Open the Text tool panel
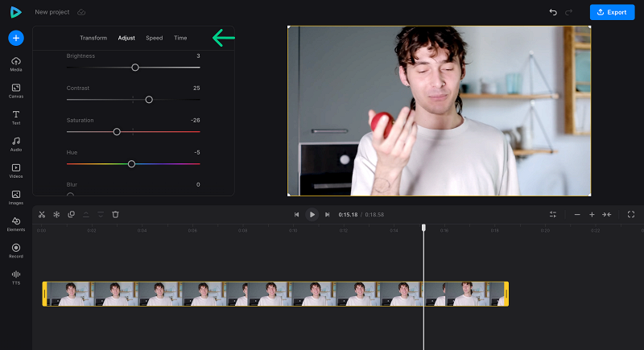Screen dimensions: 644x350 point(16,117)
